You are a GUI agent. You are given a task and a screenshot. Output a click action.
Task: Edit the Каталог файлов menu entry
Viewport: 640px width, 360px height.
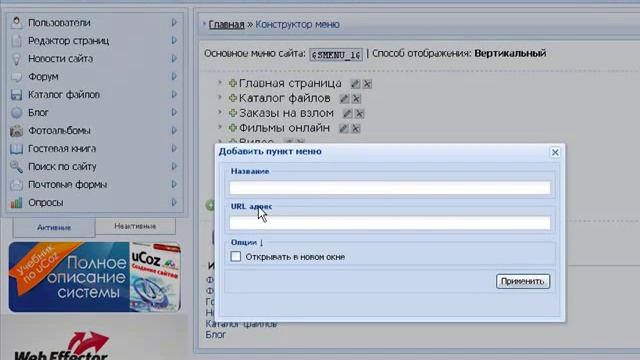[344, 98]
